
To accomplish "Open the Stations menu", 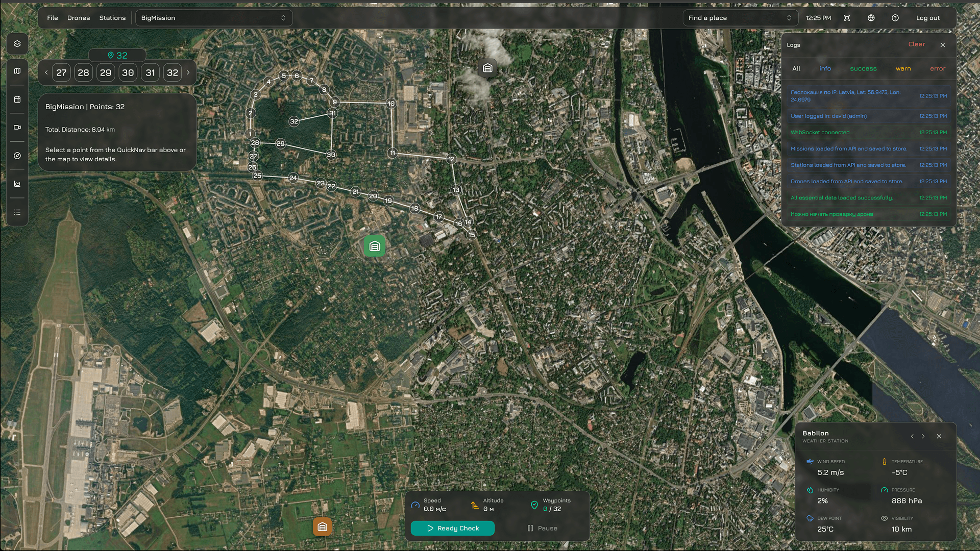I will tap(112, 18).
